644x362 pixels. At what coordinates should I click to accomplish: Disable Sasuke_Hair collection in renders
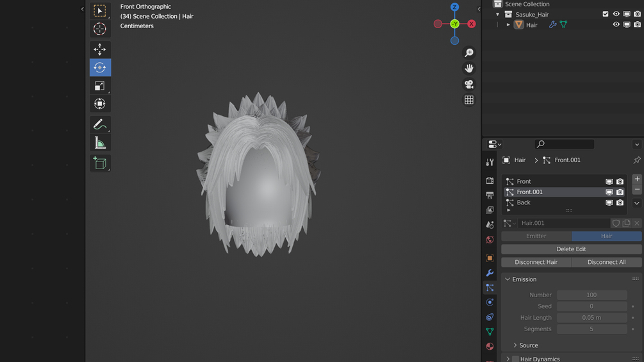tap(637, 14)
